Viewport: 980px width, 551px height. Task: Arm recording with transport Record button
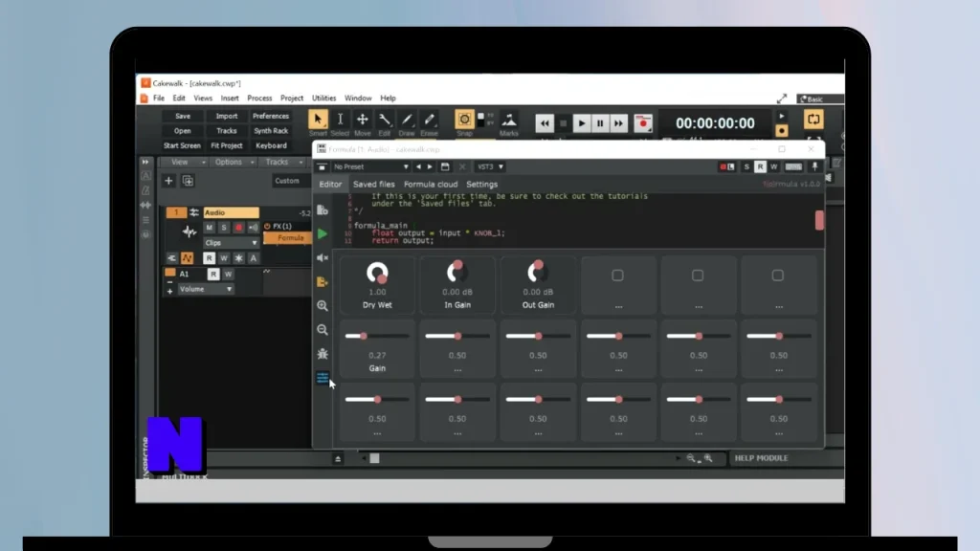[642, 123]
